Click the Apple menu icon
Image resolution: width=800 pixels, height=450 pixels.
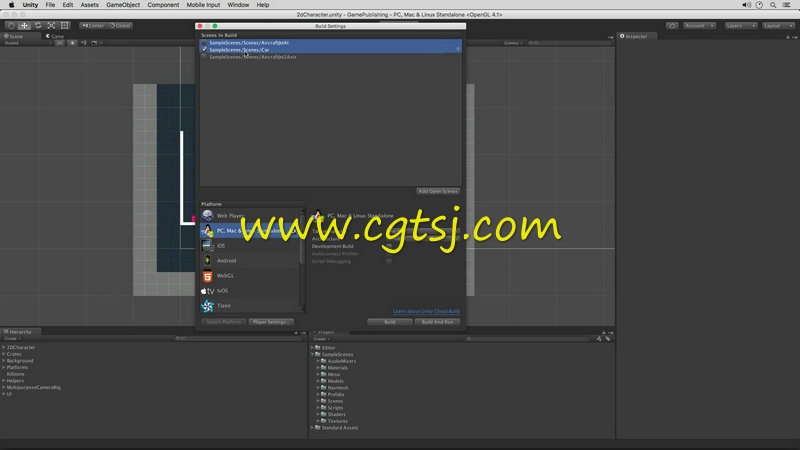click(x=11, y=5)
